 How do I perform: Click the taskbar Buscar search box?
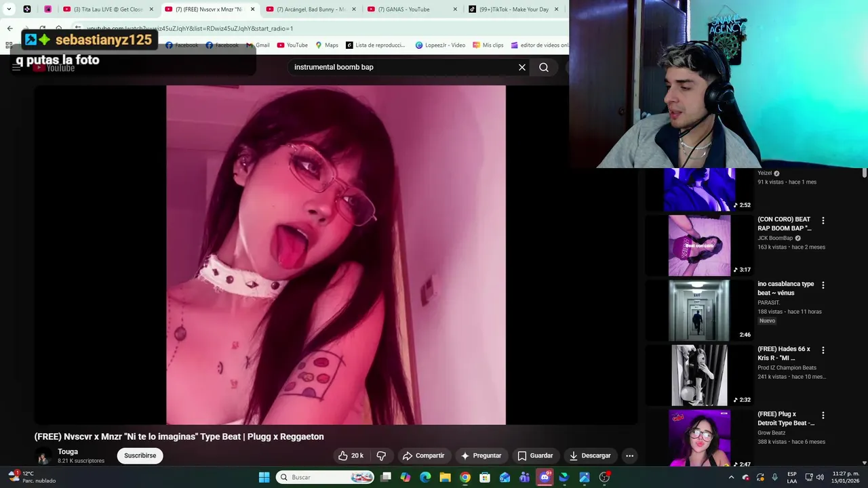[325, 477]
